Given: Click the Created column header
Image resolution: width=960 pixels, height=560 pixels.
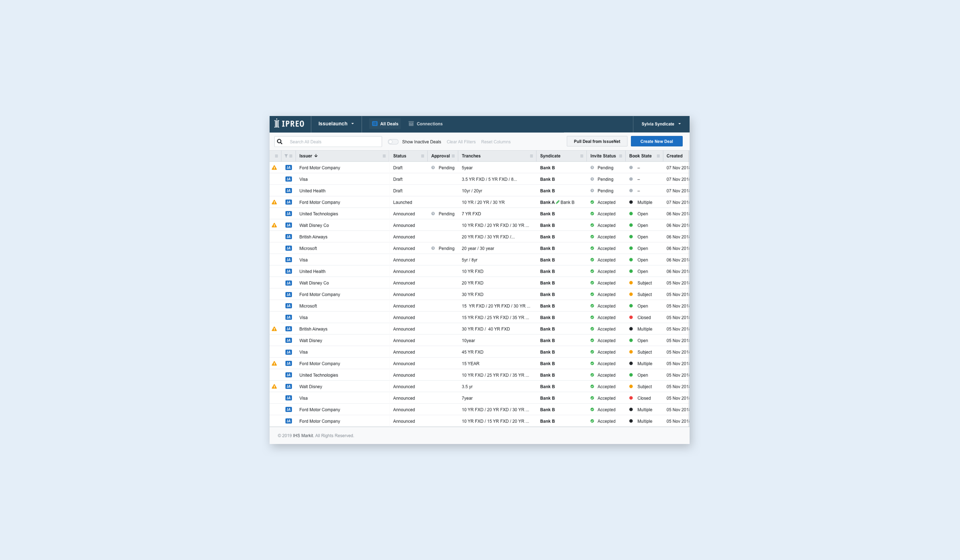Looking at the screenshot, I should click(674, 156).
